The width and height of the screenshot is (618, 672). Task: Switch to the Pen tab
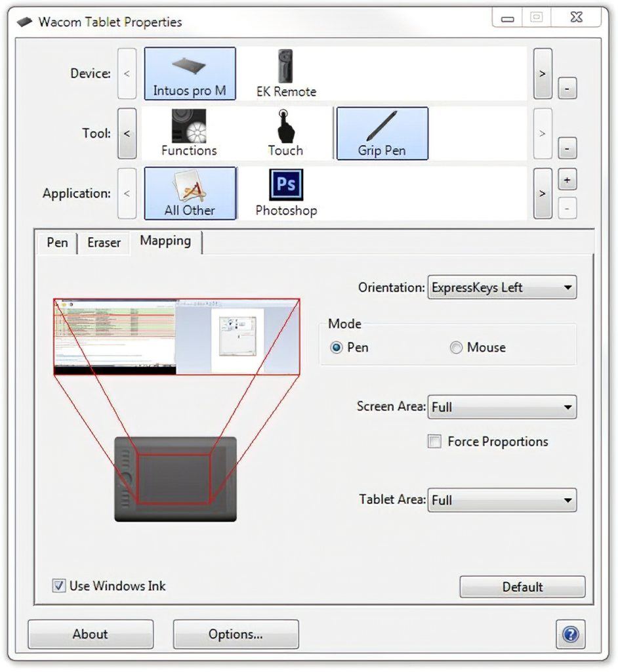click(x=57, y=243)
